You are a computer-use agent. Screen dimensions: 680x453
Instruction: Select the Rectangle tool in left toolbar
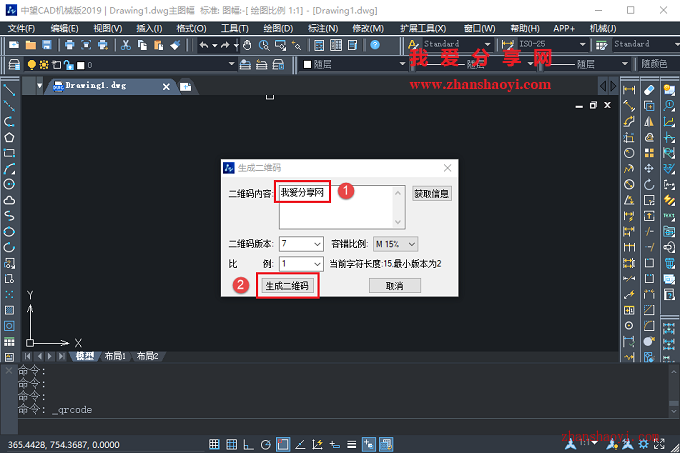coord(9,153)
